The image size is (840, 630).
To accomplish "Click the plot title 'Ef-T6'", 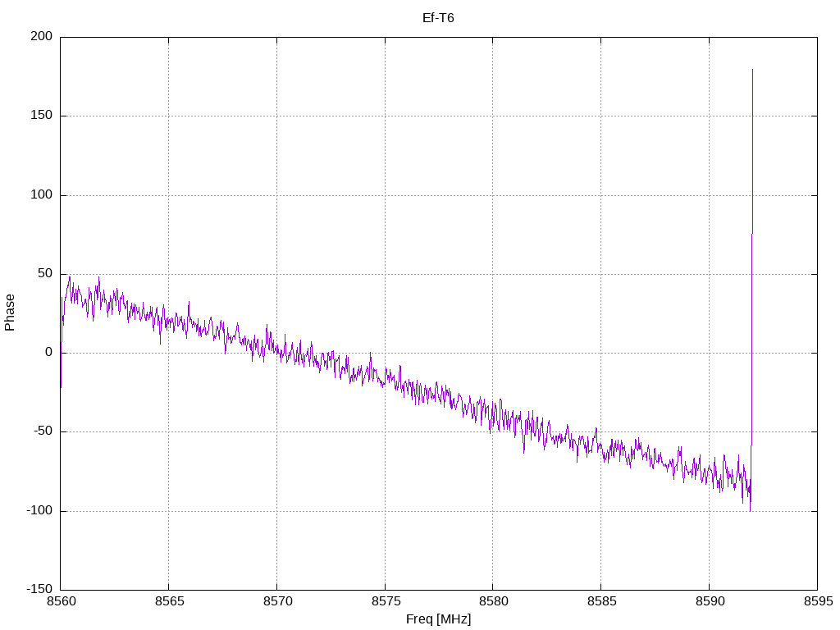I will coord(438,18).
